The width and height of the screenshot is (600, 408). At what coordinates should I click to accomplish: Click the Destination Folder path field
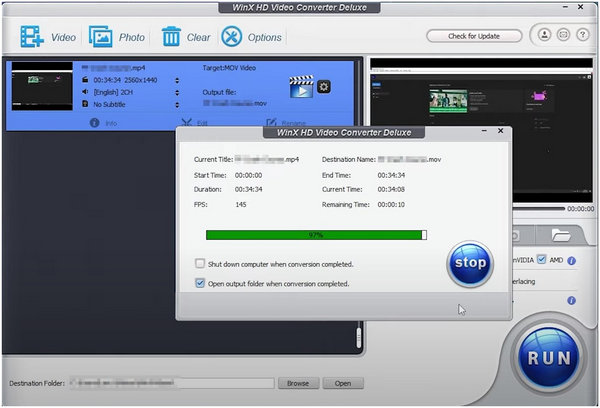pos(172,383)
